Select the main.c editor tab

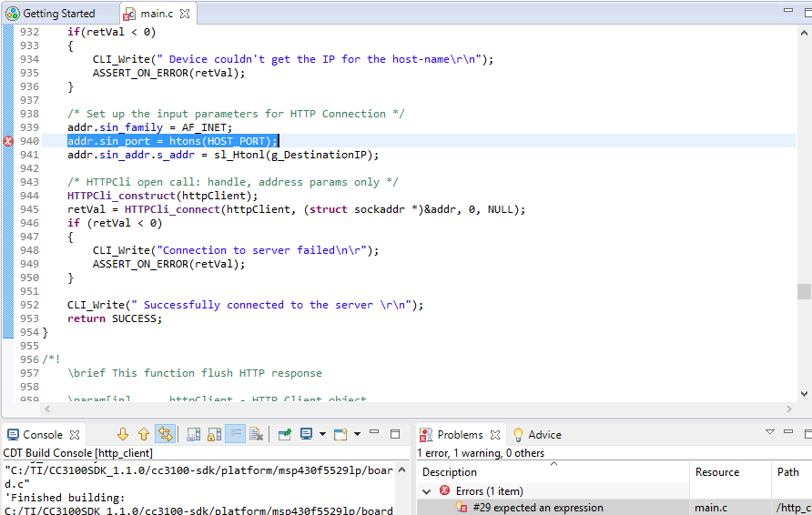[157, 14]
